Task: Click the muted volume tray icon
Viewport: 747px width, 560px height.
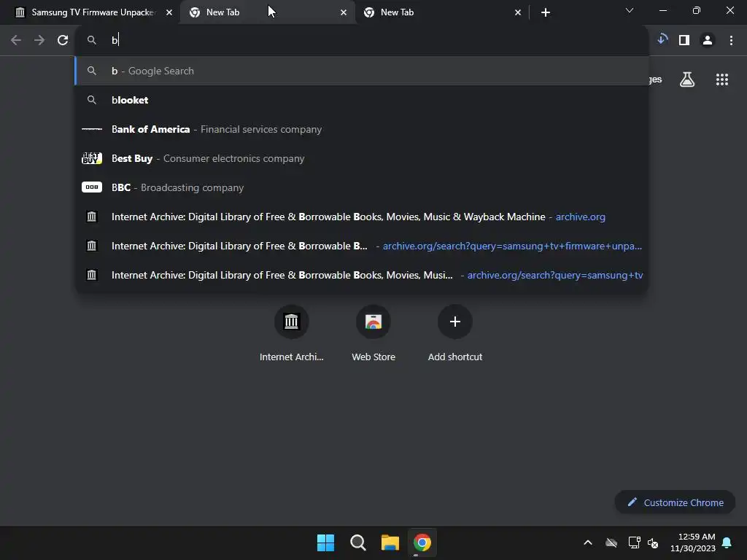Action: (x=653, y=542)
